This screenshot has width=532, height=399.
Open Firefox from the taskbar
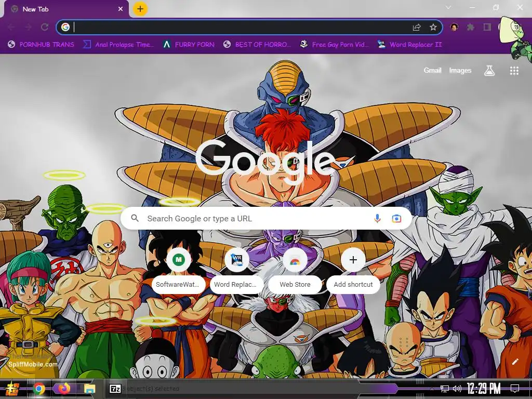pyautogui.click(x=64, y=388)
